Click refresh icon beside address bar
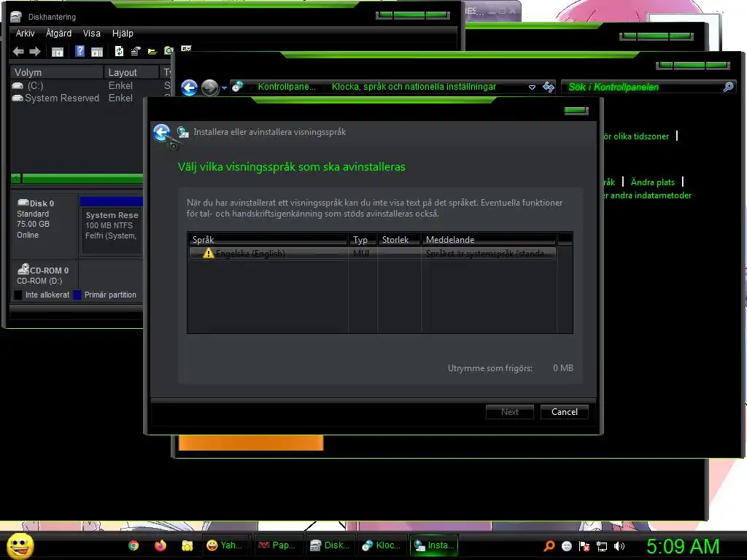The height and width of the screenshot is (560, 747). [x=549, y=87]
